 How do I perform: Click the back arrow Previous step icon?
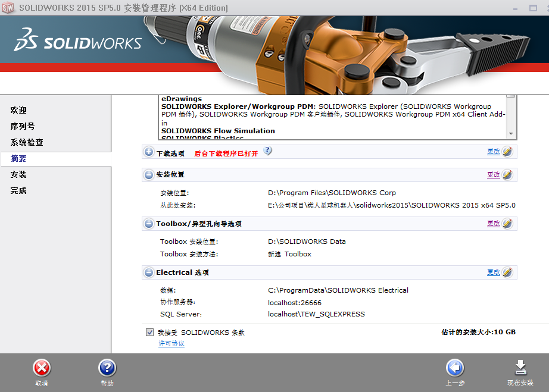tap(454, 368)
